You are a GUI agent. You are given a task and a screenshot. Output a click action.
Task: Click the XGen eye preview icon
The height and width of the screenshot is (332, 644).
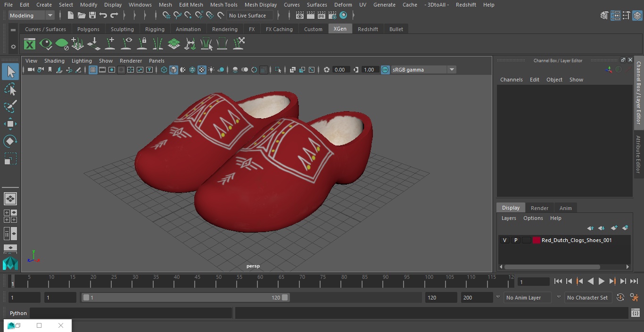[46, 44]
